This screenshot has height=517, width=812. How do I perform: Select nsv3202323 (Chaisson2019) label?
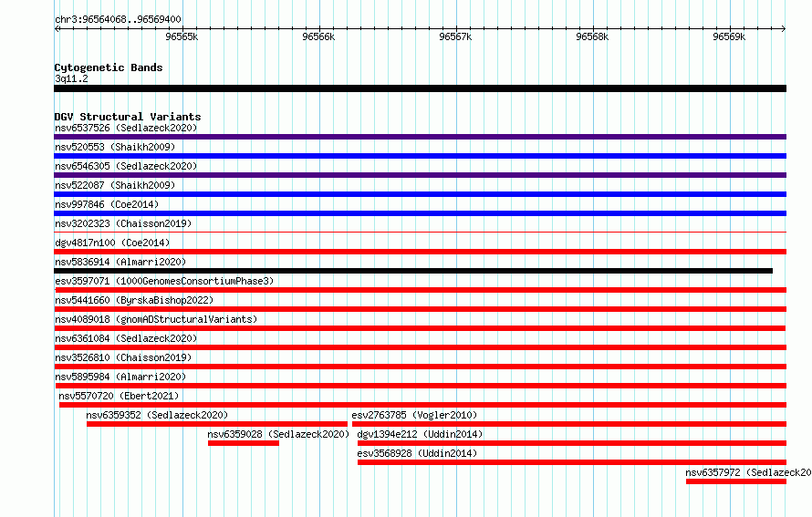point(123,223)
